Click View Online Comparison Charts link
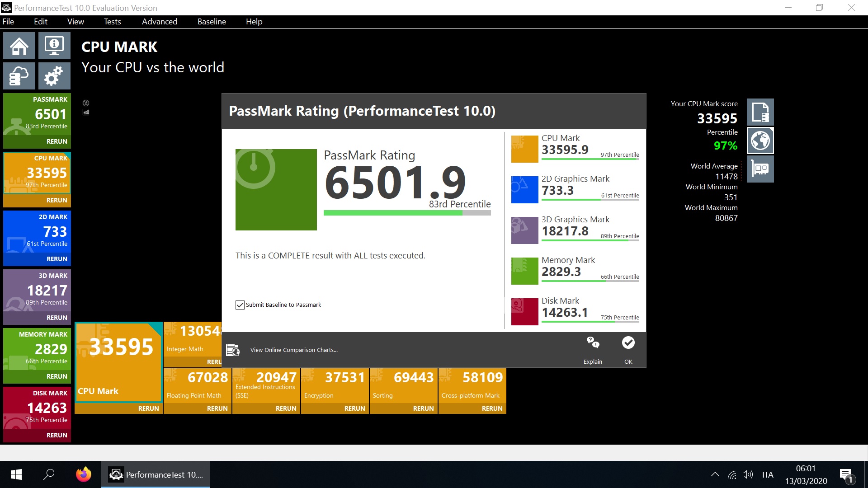This screenshot has height=488, width=868. coord(294,350)
